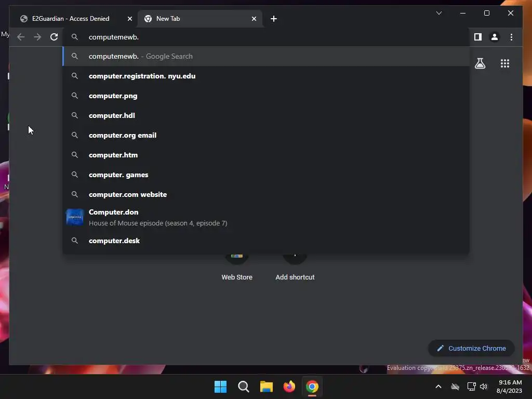The height and width of the screenshot is (399, 532).
Task: Select the 'computer. games' suggestion
Action: (x=267, y=175)
